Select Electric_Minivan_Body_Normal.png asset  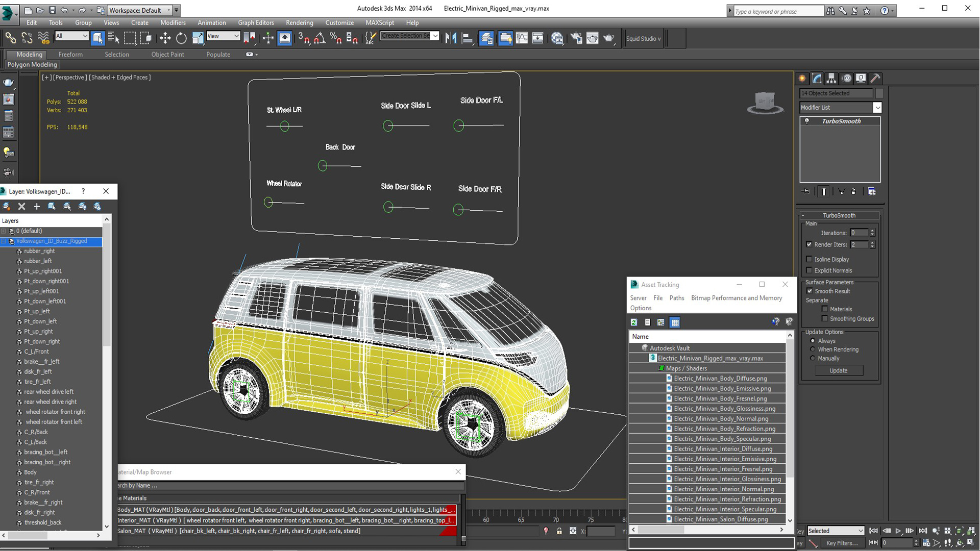click(721, 419)
